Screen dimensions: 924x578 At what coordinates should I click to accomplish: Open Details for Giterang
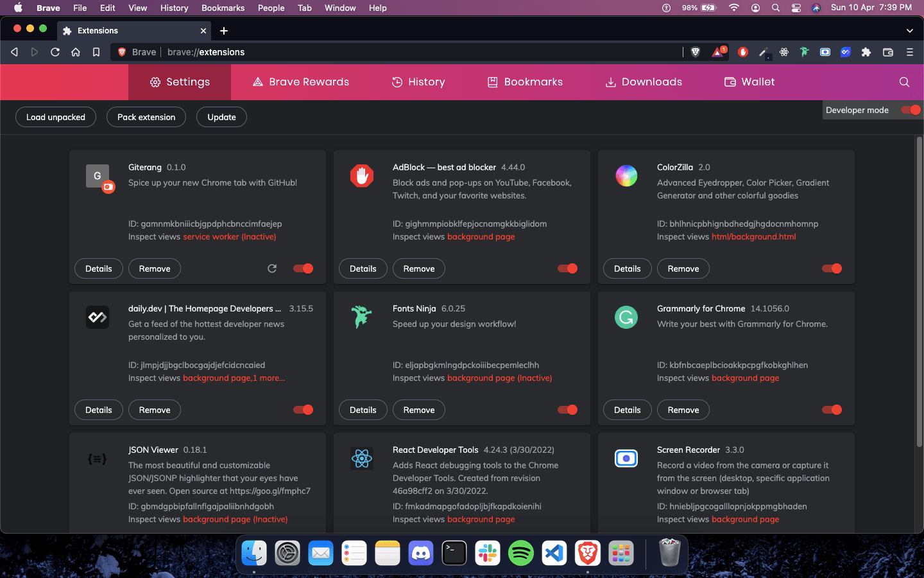pyautogui.click(x=99, y=268)
